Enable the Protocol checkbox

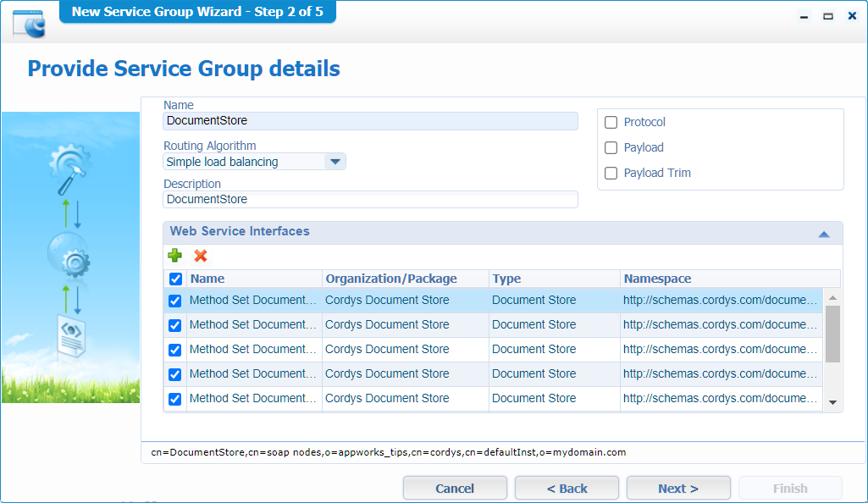click(611, 122)
